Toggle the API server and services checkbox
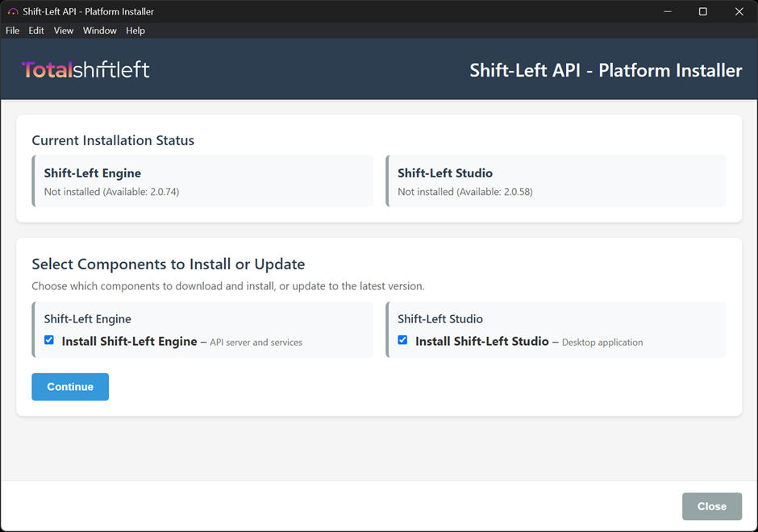Viewport: 758px width, 532px height. pyautogui.click(x=48, y=340)
